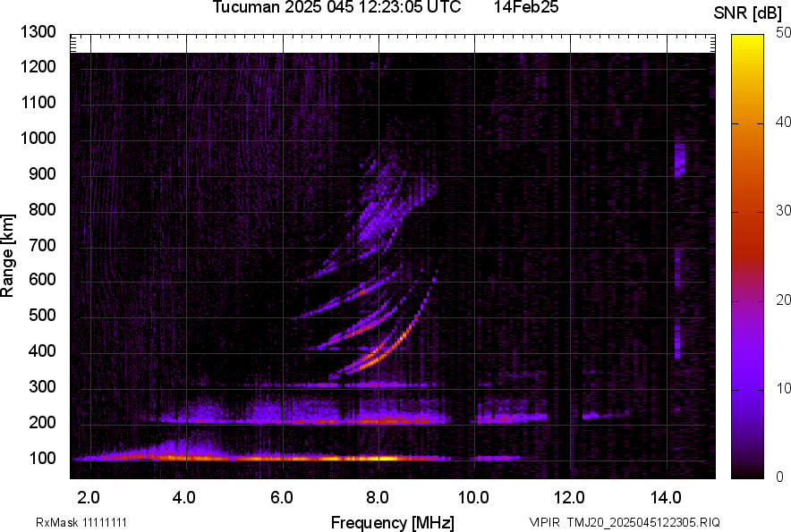Screen dimensions: 791x532
Task: Click the frequency tick label '2.0'
Action: point(89,498)
